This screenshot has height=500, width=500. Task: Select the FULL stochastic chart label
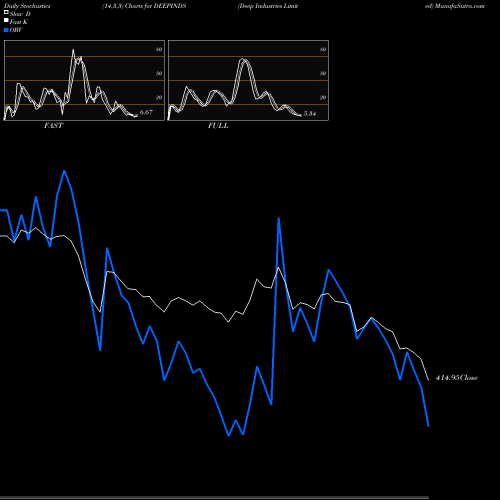pyautogui.click(x=218, y=126)
